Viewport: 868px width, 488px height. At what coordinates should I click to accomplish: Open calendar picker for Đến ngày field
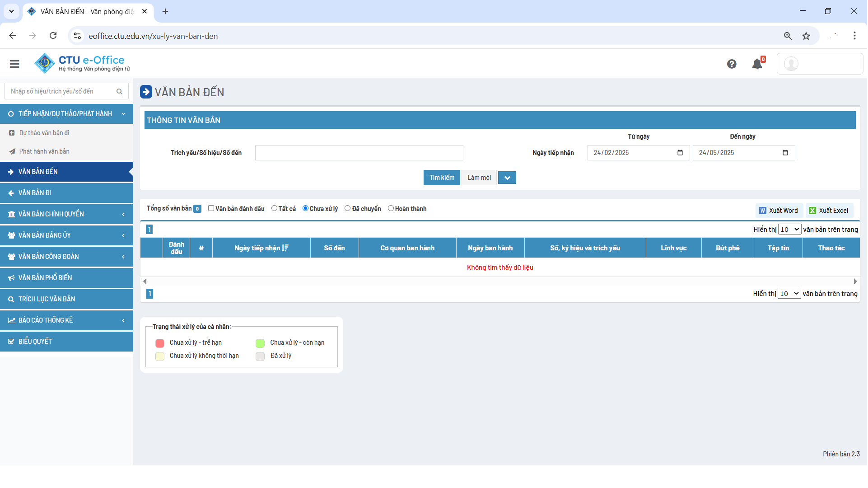(785, 153)
